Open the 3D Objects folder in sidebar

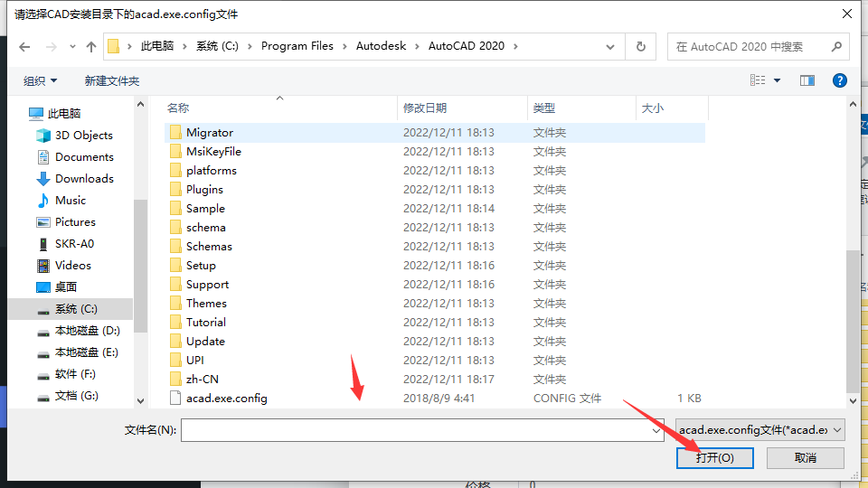pyautogui.click(x=83, y=136)
